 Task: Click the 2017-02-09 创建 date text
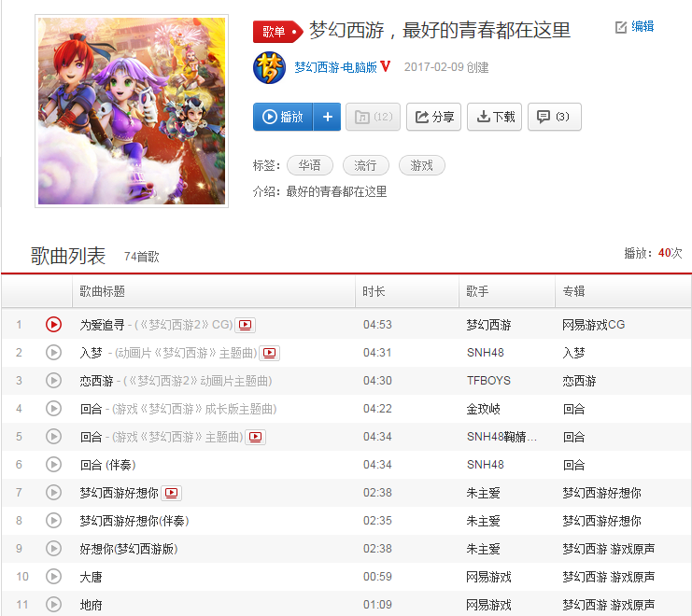pyautogui.click(x=446, y=67)
